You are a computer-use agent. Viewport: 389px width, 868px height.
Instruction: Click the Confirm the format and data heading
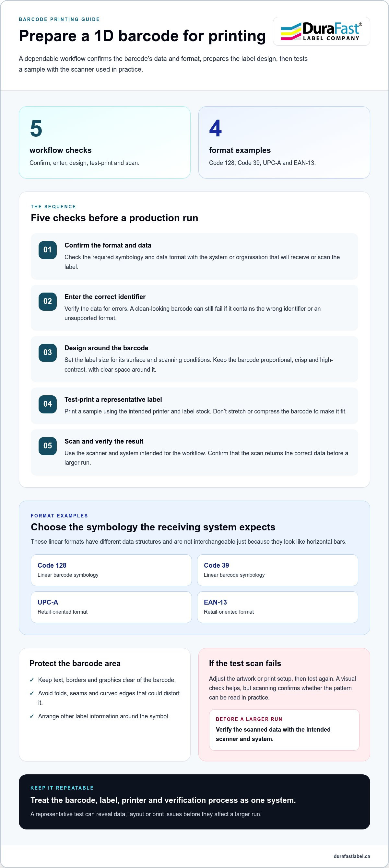coord(108,245)
